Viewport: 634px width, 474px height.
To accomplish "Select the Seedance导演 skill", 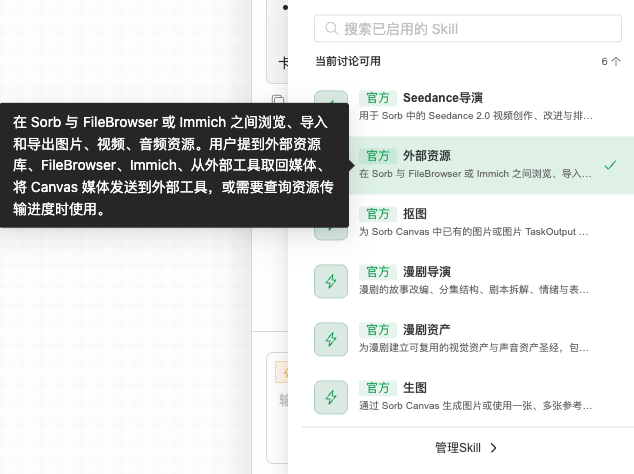I will [468, 107].
